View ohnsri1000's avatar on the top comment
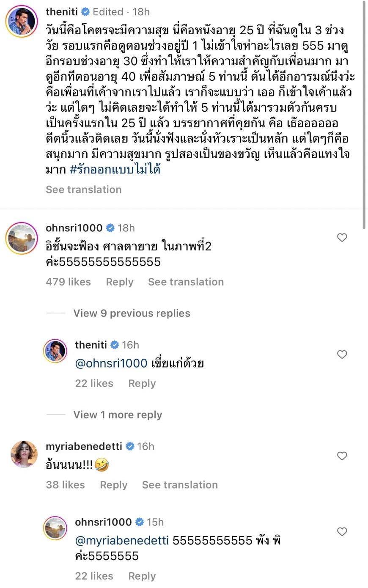This screenshot has width=368, height=588. (x=22, y=238)
